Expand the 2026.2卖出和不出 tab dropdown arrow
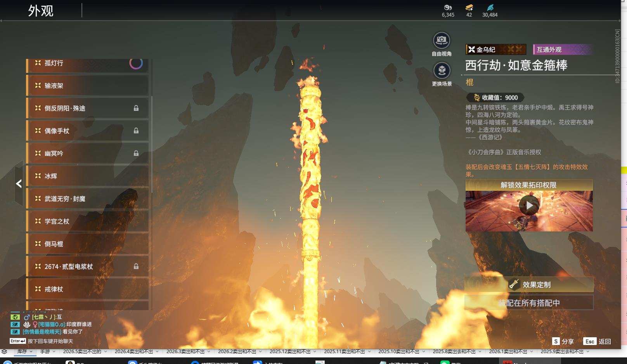This screenshot has width=627, height=364. pyautogui.click(x=260, y=352)
